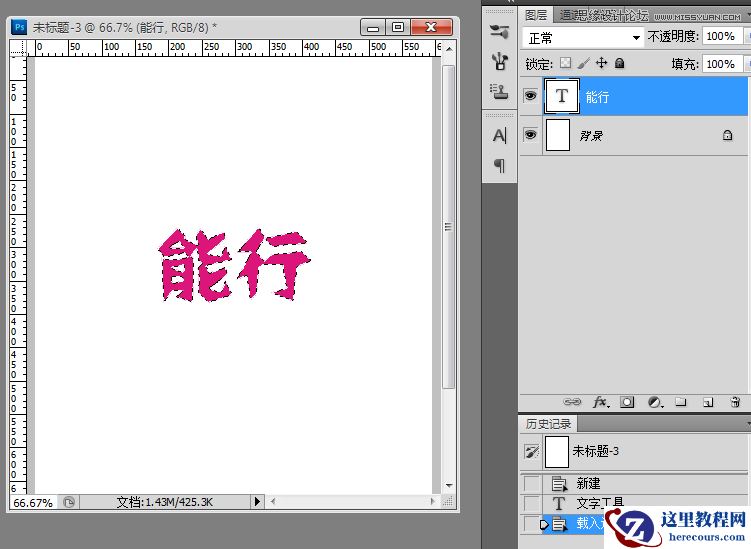
Task: Click the Photoshop Ps icon in document title bar
Action: pyautogui.click(x=19, y=27)
